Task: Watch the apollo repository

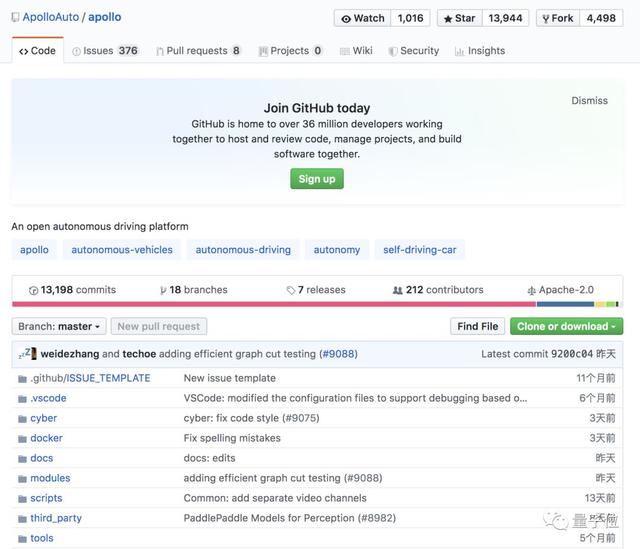Action: (362, 18)
